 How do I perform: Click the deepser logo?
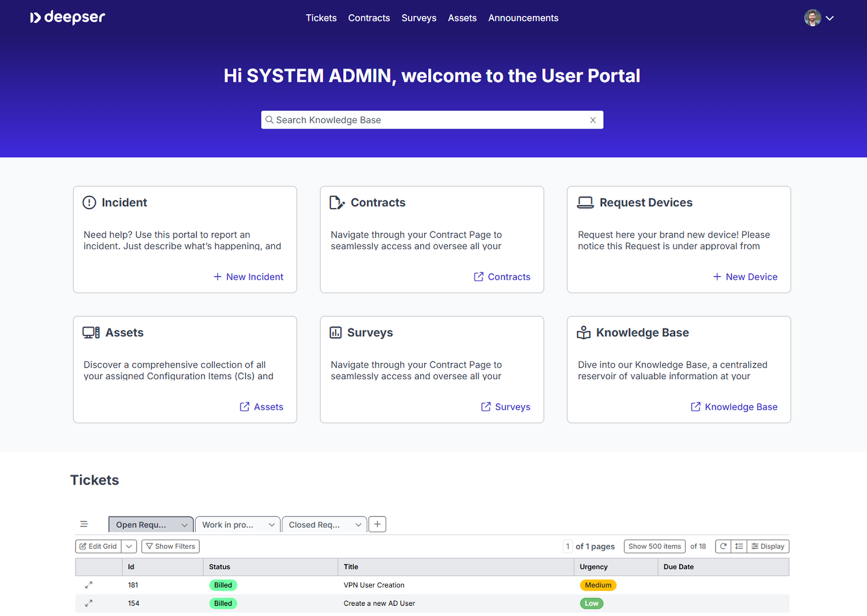[67, 18]
